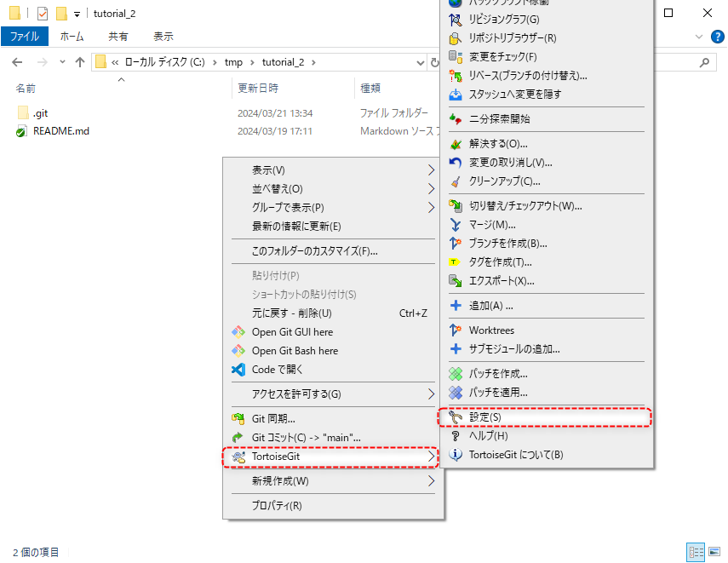Open the address bar history dropdown
728x563 pixels.
point(420,63)
